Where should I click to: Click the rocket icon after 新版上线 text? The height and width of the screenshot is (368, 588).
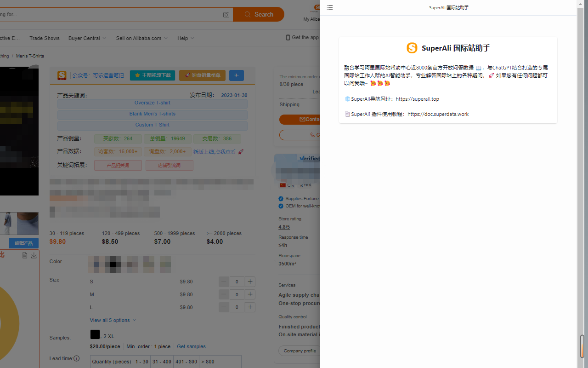tap(240, 151)
